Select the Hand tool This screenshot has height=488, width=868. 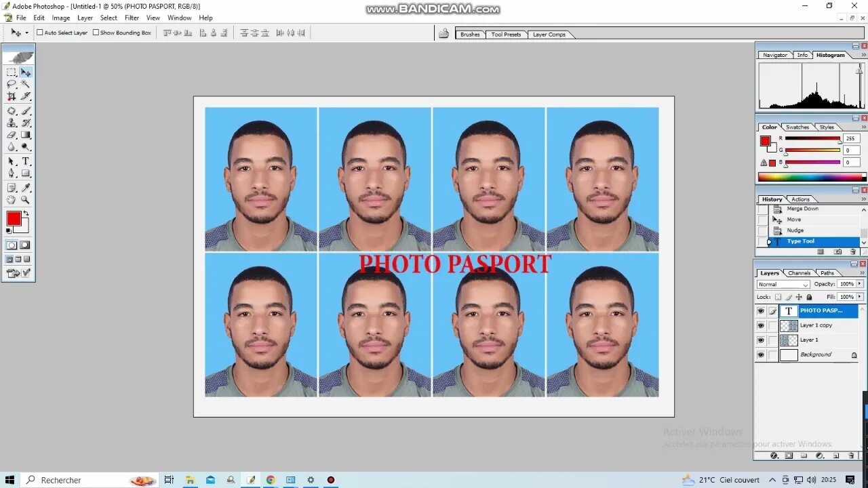pyautogui.click(x=12, y=200)
